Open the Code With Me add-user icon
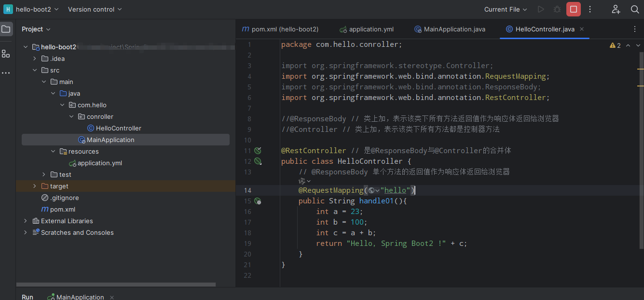Viewport: 644px width, 300px height. coord(616,9)
